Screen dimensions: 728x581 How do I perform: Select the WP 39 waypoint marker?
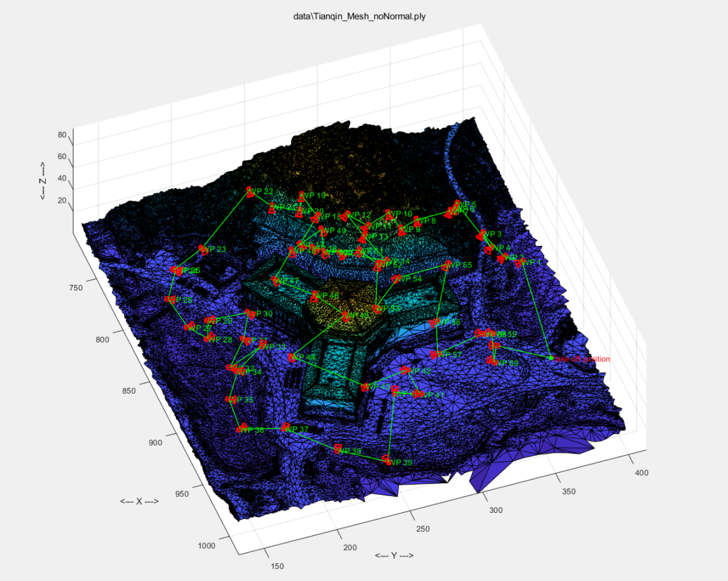[x=387, y=460]
